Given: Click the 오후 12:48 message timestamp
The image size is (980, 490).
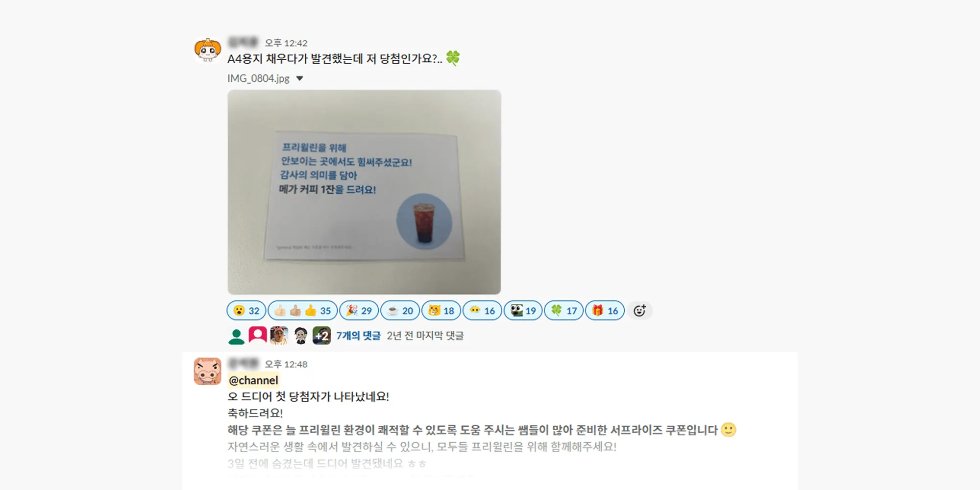Looking at the screenshot, I should (x=286, y=364).
